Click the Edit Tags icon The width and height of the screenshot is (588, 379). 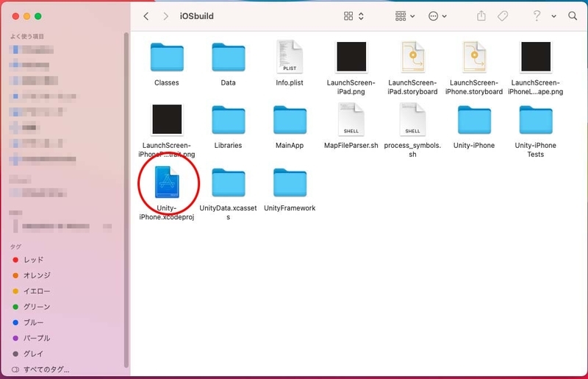(x=503, y=15)
